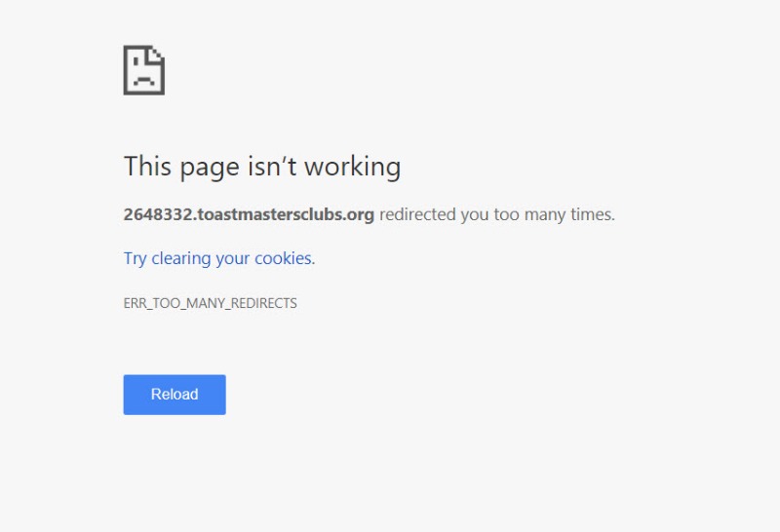Follow the blue cookies-clearing suggestion link
The width and height of the screenshot is (780, 532).
[219, 258]
